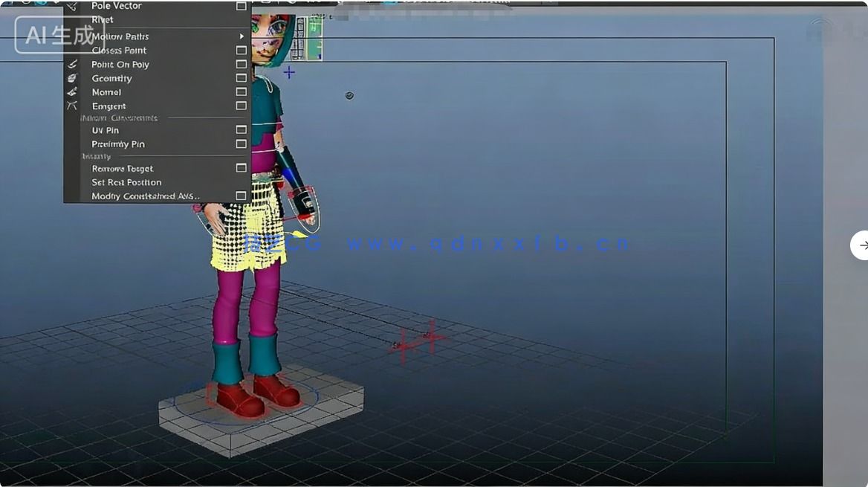The height and width of the screenshot is (487, 868).
Task: Open the Closest Point option box
Action: click(x=241, y=51)
